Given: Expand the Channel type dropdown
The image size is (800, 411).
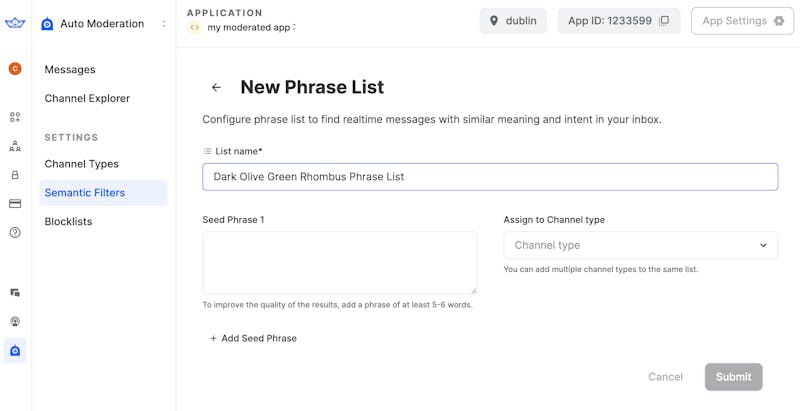Looking at the screenshot, I should point(640,245).
